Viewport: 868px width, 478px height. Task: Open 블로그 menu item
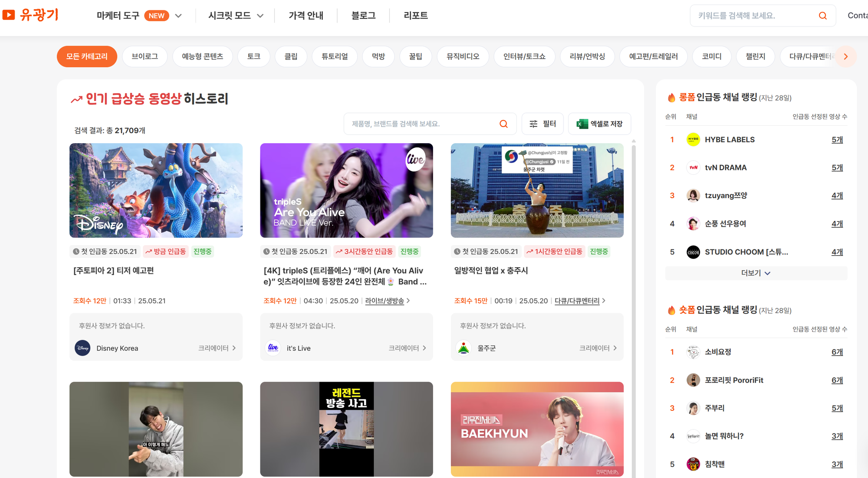[363, 16]
